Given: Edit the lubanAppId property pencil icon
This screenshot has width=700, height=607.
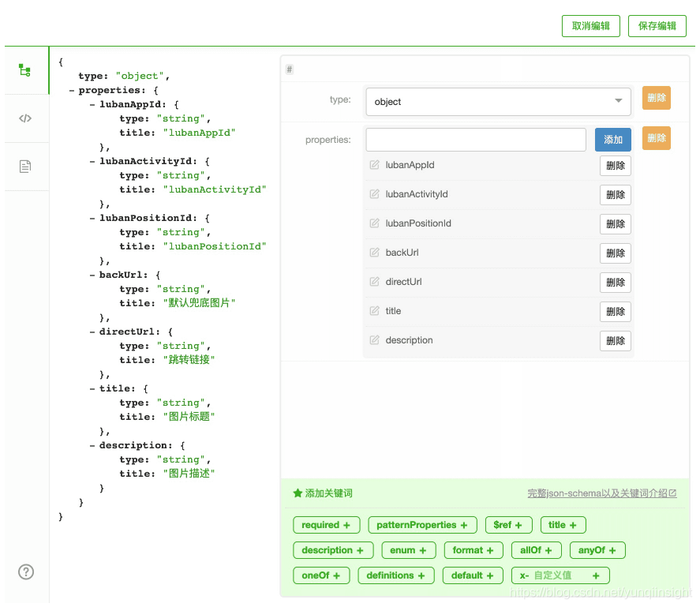Looking at the screenshot, I should [374, 165].
